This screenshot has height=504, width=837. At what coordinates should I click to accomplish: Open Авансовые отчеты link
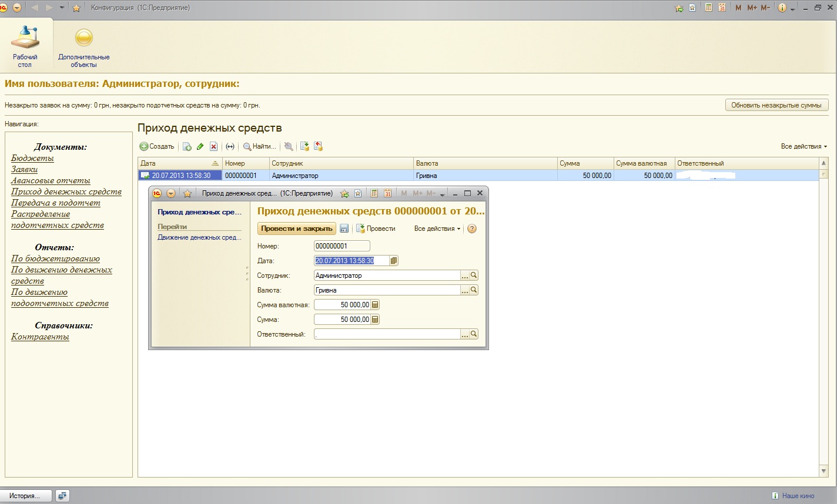click(51, 180)
